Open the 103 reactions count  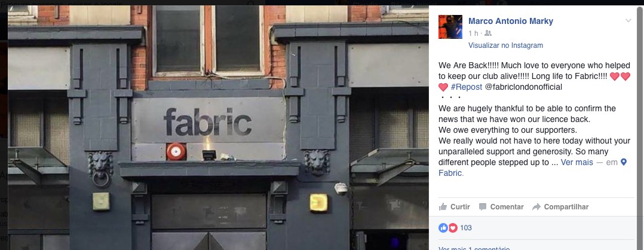[466, 228]
